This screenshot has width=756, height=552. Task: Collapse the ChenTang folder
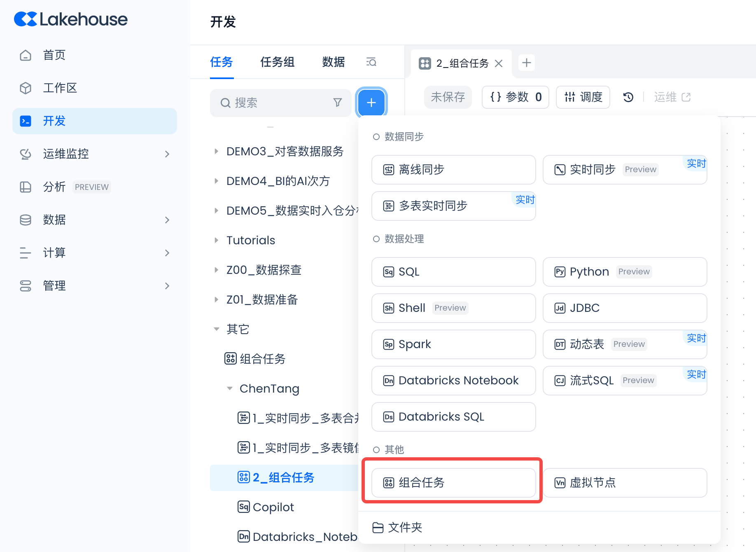coord(230,388)
